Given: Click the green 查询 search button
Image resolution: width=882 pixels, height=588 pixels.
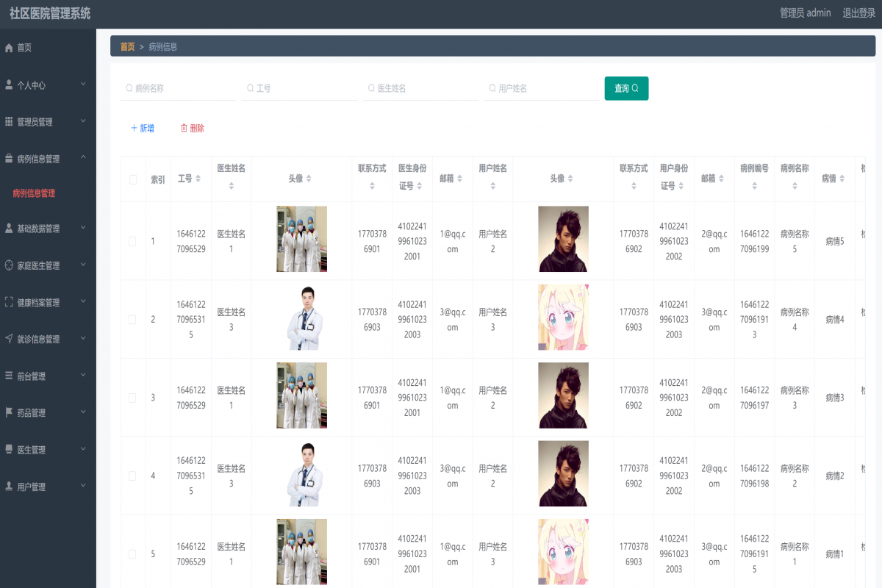Looking at the screenshot, I should pyautogui.click(x=626, y=87).
